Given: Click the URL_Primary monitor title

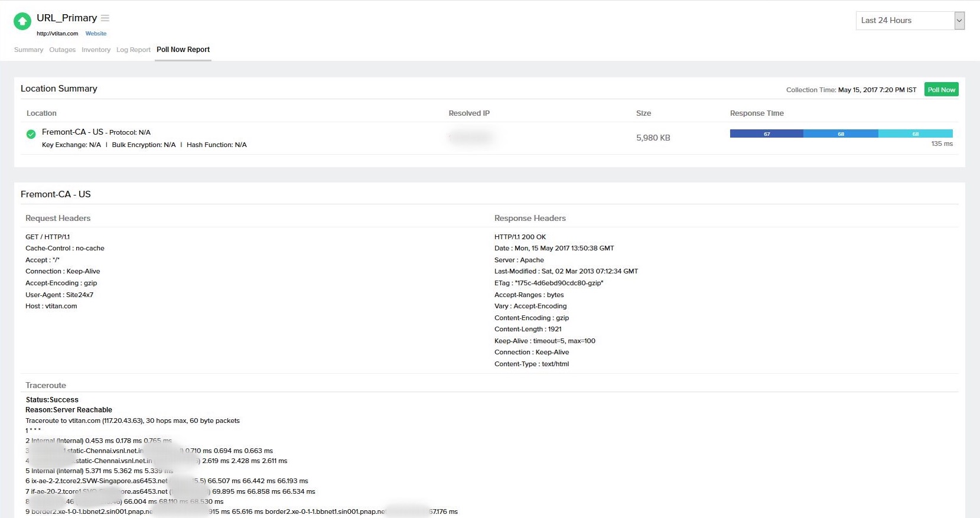Looking at the screenshot, I should tap(67, 18).
